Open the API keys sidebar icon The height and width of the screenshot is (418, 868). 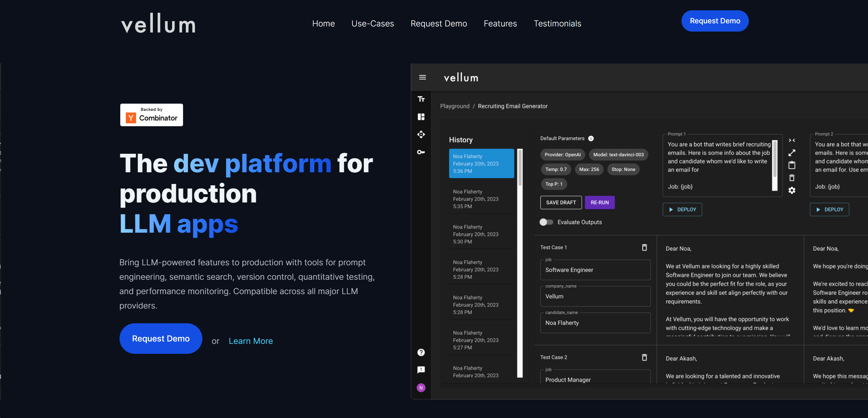tap(421, 152)
